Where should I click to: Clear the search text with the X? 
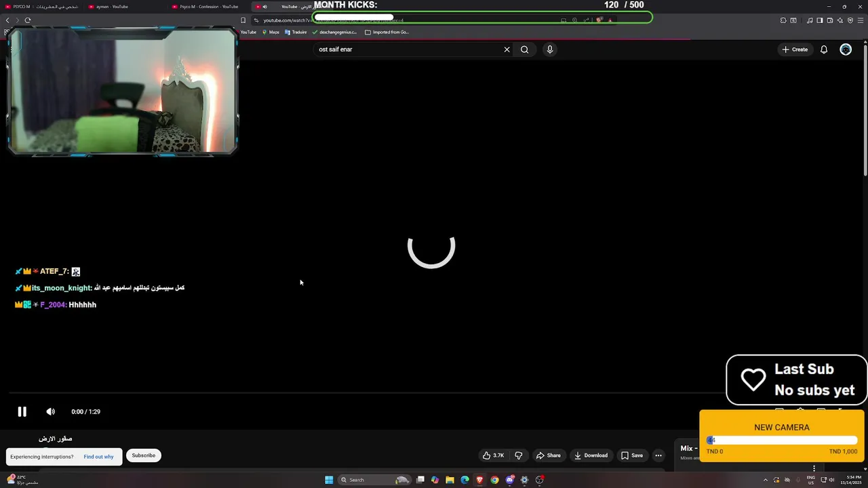click(507, 49)
